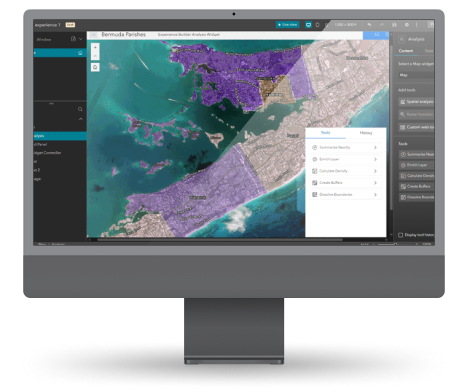Click the map home extent button
This screenshot has width=465, height=392.
pos(95,68)
